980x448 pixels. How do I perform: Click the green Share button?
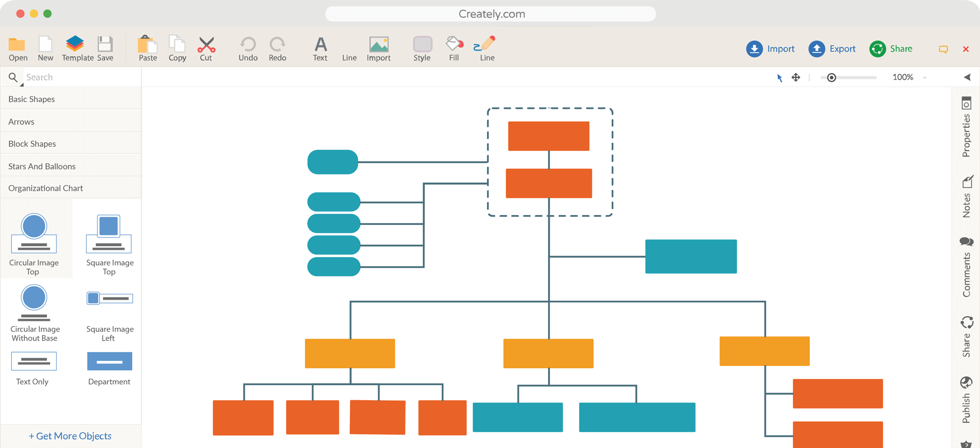pyautogui.click(x=891, y=49)
